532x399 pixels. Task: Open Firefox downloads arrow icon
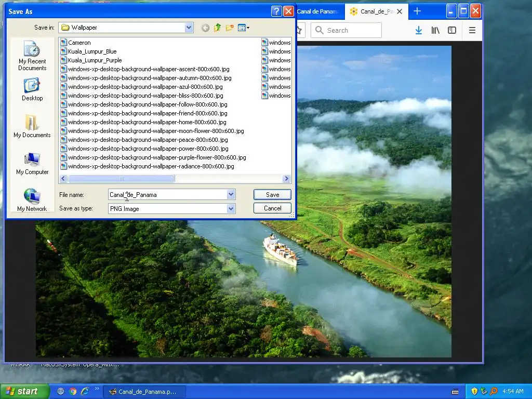[419, 30]
